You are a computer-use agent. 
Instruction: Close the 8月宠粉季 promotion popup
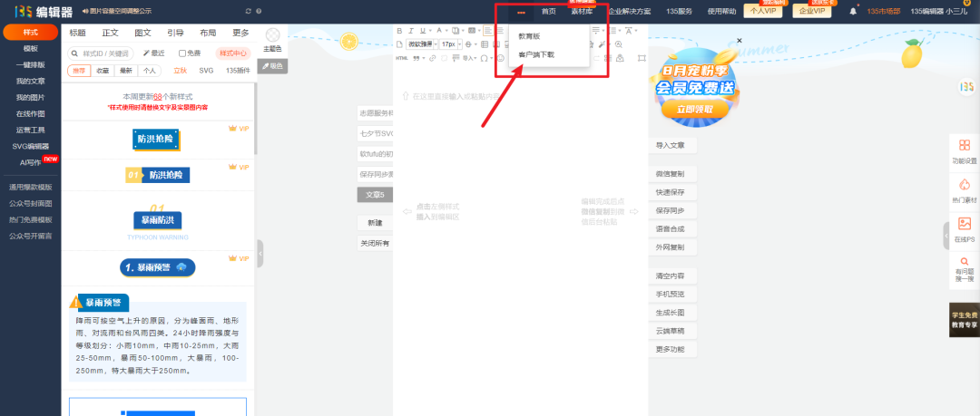[x=740, y=41]
